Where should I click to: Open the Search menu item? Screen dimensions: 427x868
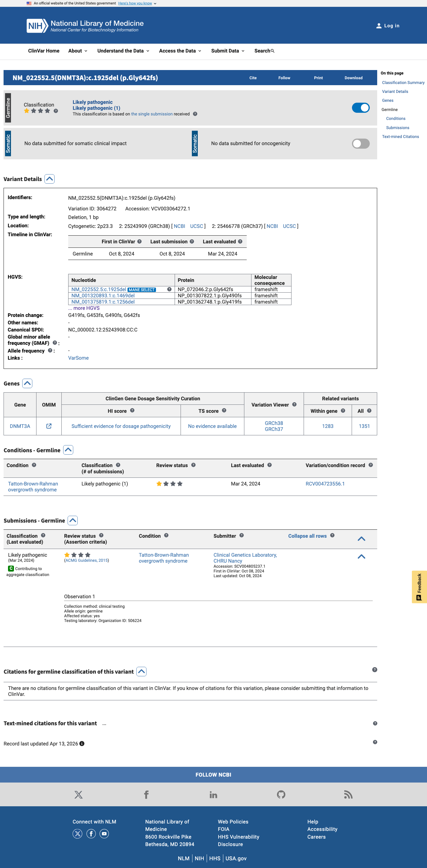coord(264,51)
